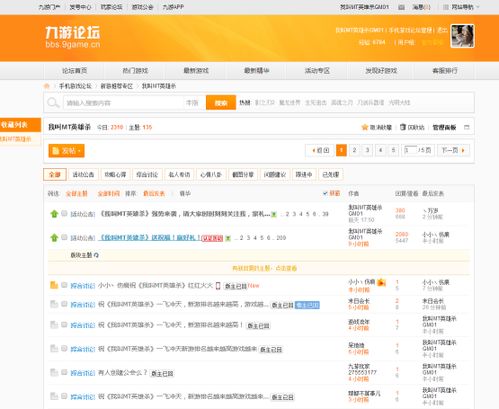The width and height of the screenshot is (499, 409).
Task: Click the recycle bin icon in forum header
Action: click(403, 127)
